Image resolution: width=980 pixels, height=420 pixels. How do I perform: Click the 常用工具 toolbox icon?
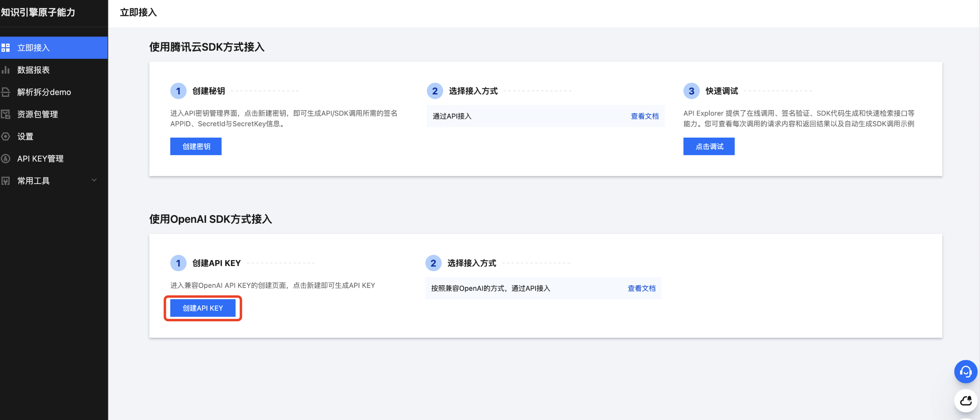(x=6, y=181)
